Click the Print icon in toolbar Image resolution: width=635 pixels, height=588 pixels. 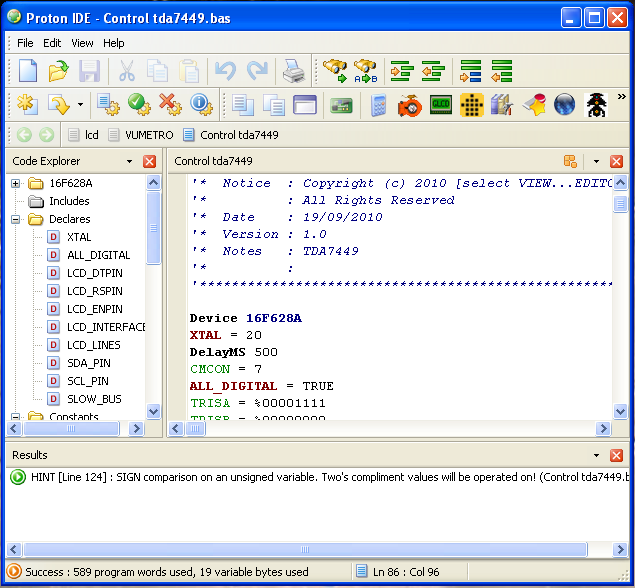292,71
